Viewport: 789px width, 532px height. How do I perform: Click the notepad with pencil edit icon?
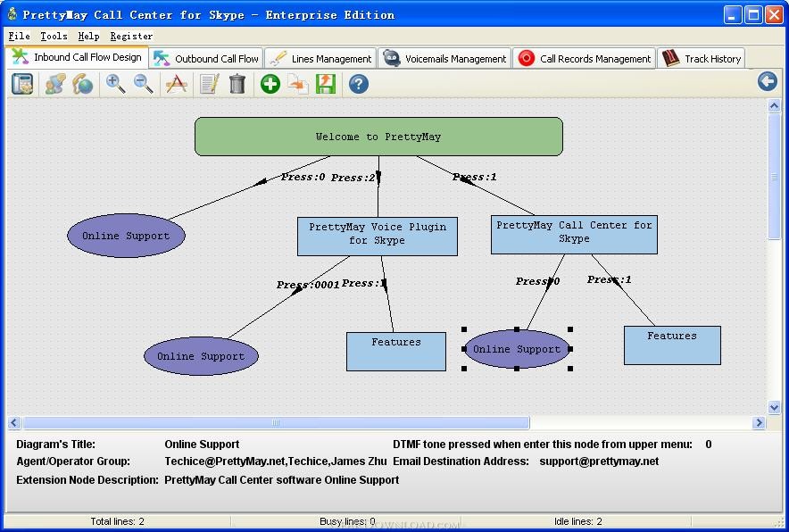tap(210, 84)
